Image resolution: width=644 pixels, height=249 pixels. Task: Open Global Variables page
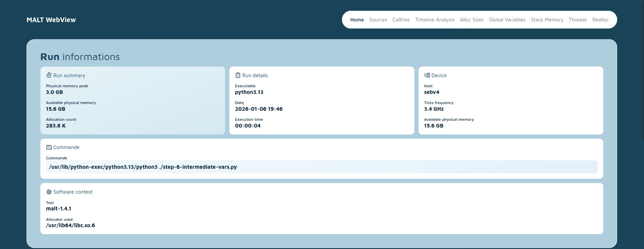(x=507, y=20)
